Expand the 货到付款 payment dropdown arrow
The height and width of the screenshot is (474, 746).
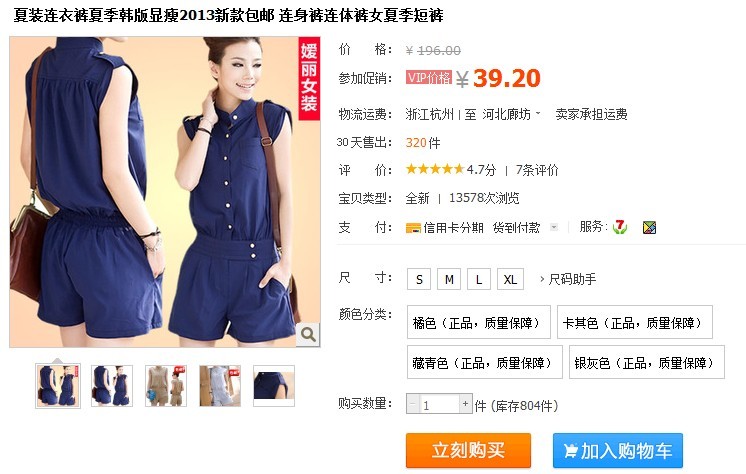tap(554, 227)
